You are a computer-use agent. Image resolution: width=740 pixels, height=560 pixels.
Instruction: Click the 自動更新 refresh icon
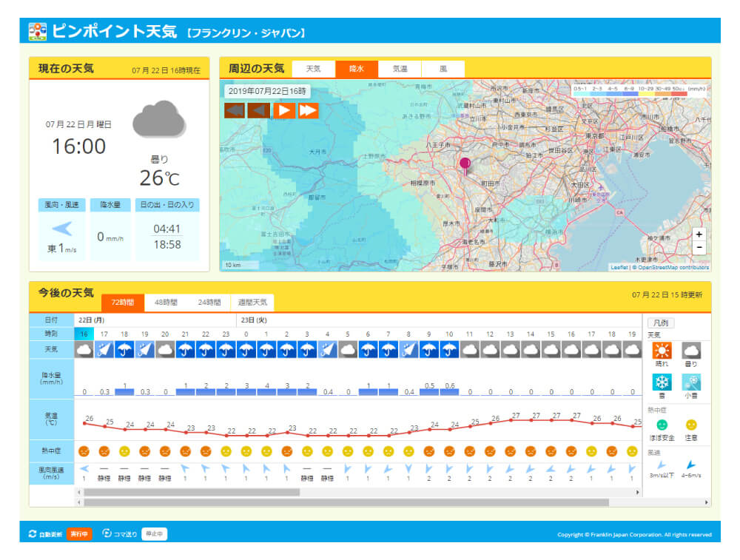point(33,533)
